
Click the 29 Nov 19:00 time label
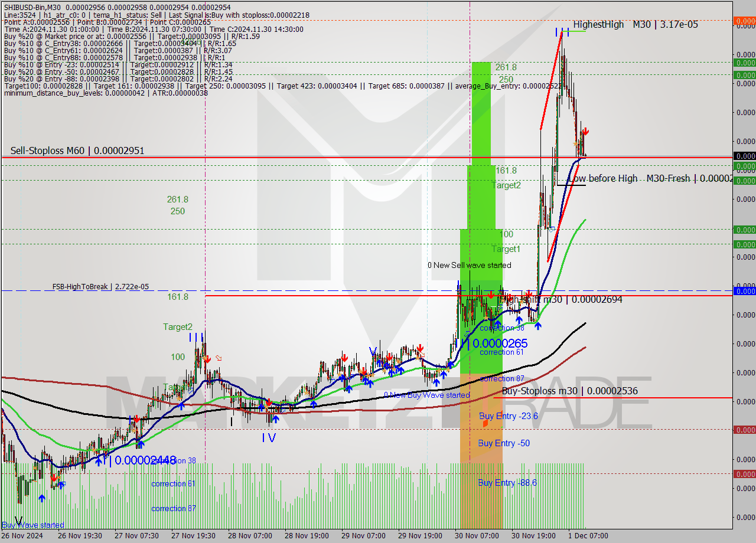coord(419,536)
